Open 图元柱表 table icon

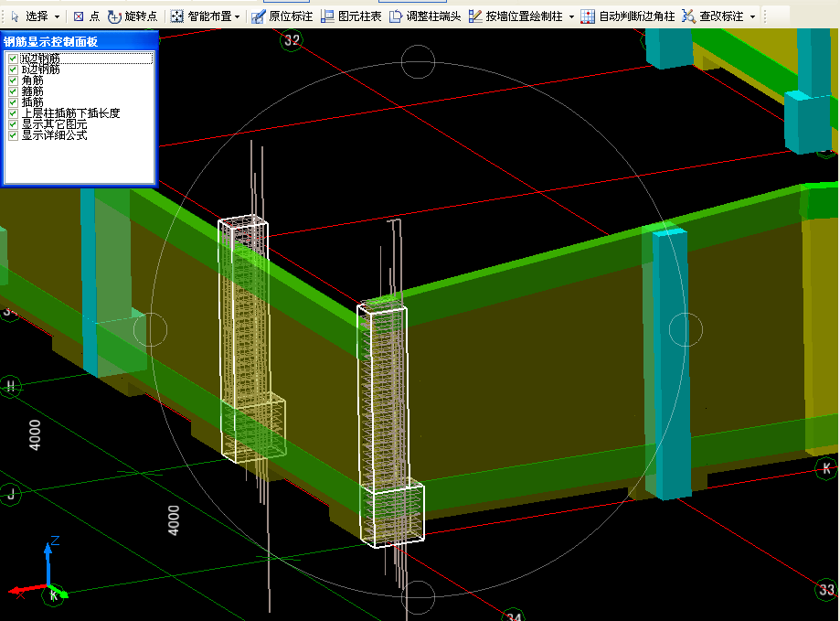tap(327, 16)
